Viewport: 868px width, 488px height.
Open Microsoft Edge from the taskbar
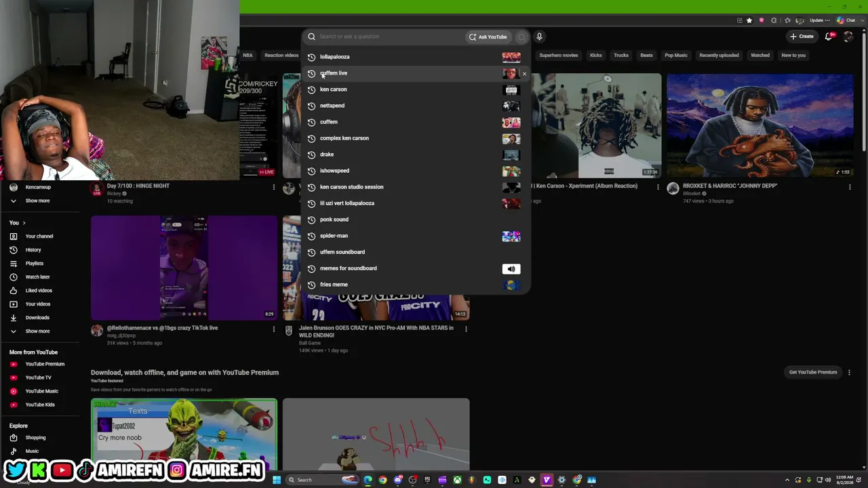point(368,480)
